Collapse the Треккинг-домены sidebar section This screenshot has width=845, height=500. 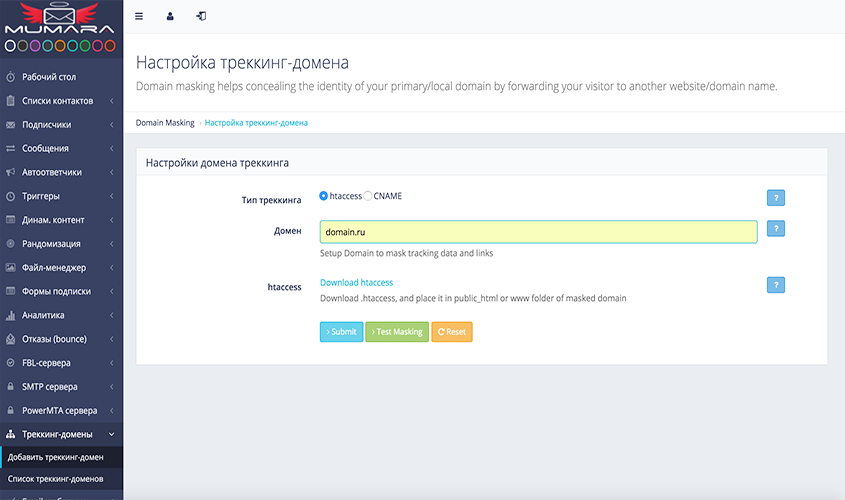point(58,434)
